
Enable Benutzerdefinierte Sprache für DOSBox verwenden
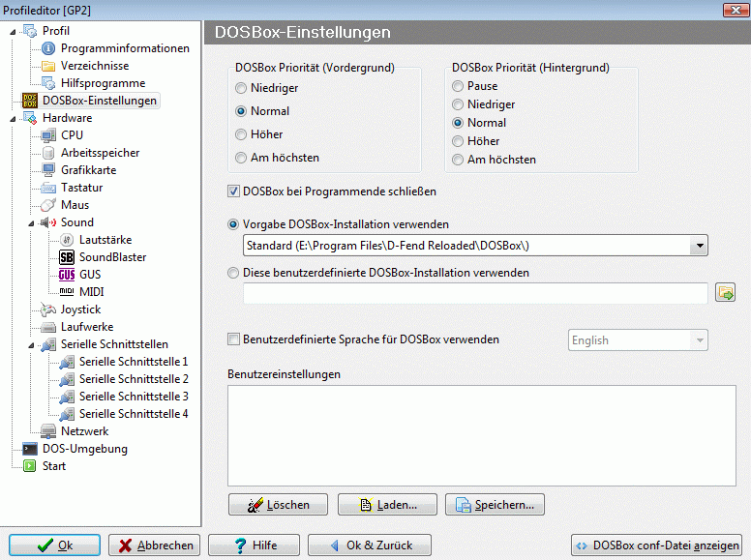click(x=233, y=339)
